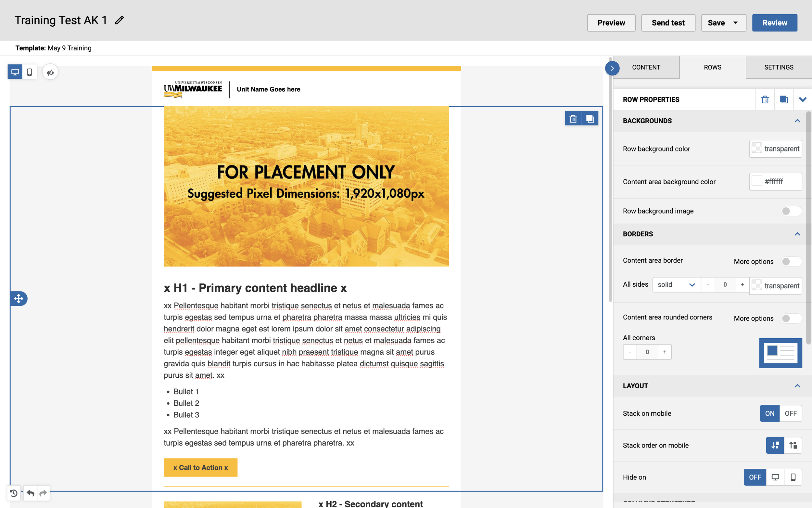This screenshot has height=508, width=812.
Task: Switch to the CONTENT tab
Action: (646, 67)
